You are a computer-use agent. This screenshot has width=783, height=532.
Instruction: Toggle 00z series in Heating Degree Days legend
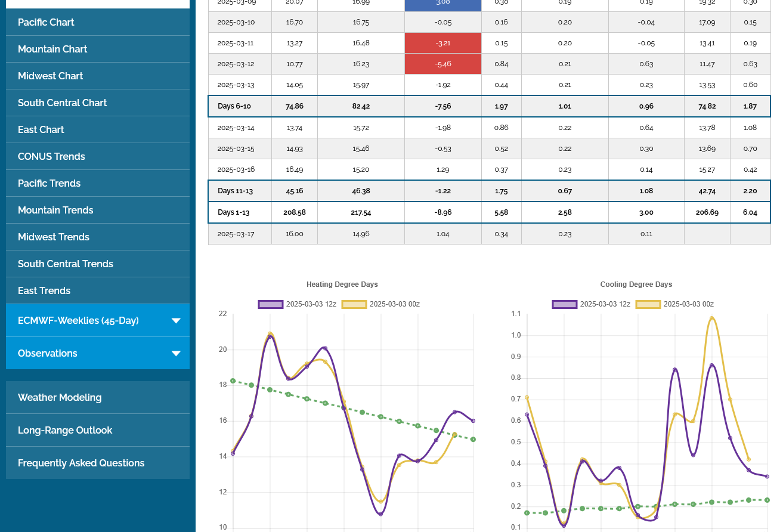tap(381, 304)
